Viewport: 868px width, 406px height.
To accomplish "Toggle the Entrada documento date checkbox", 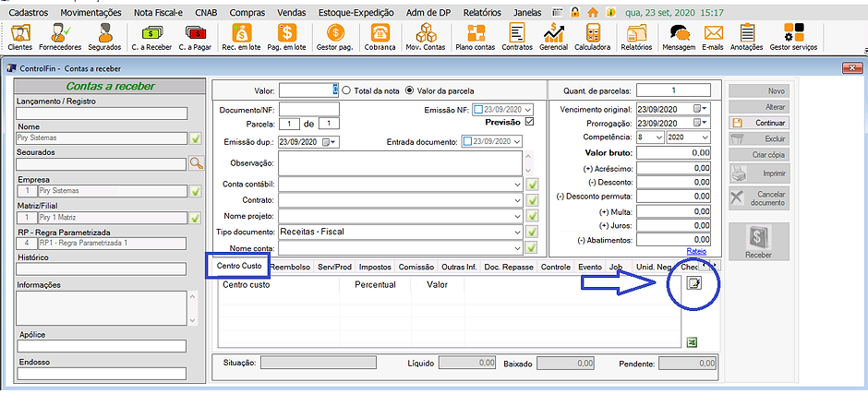I will (467, 141).
